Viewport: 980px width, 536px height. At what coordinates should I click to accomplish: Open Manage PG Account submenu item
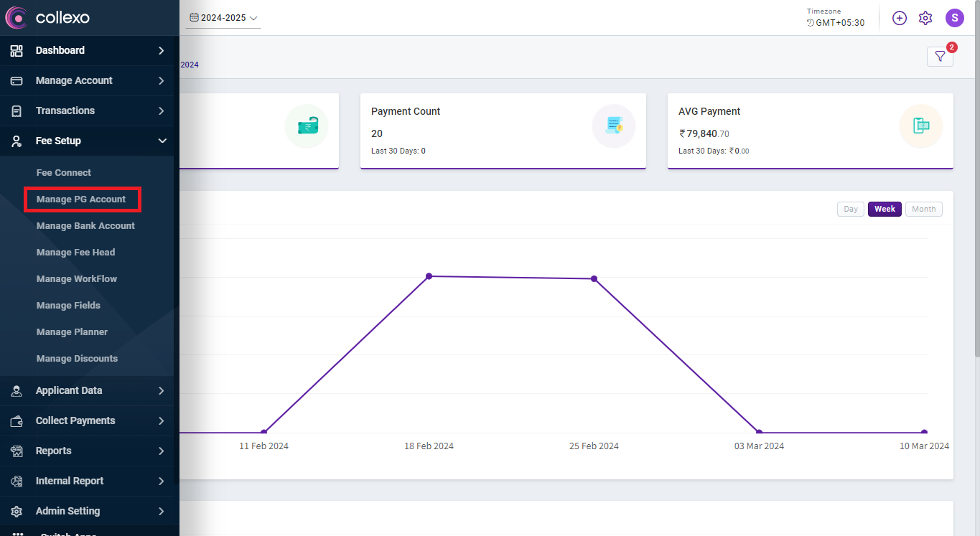81,199
